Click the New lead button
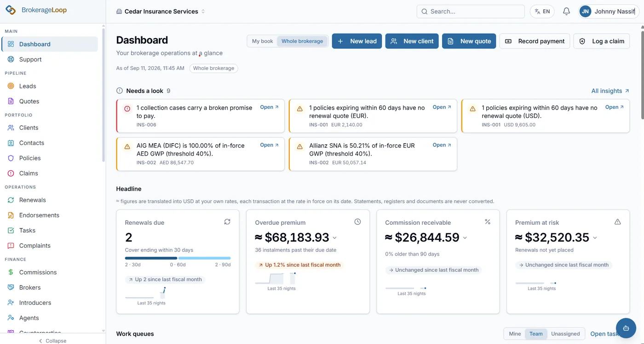Screen dimensions: 644x344 coord(357,41)
